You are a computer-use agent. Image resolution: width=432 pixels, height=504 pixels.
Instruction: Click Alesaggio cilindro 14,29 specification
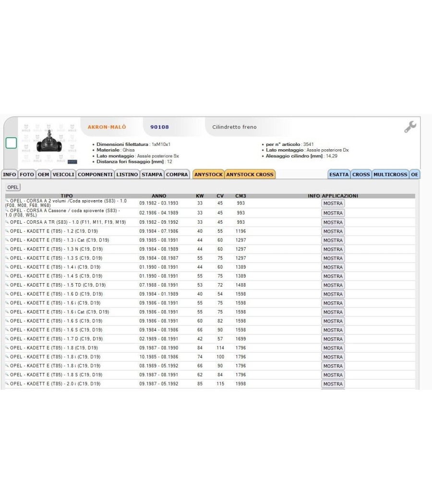coord(301,156)
